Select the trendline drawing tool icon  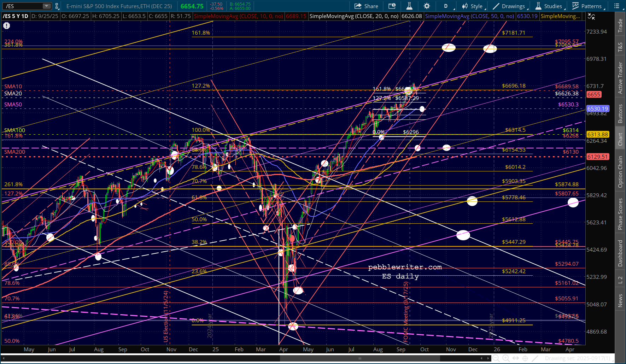535,358
